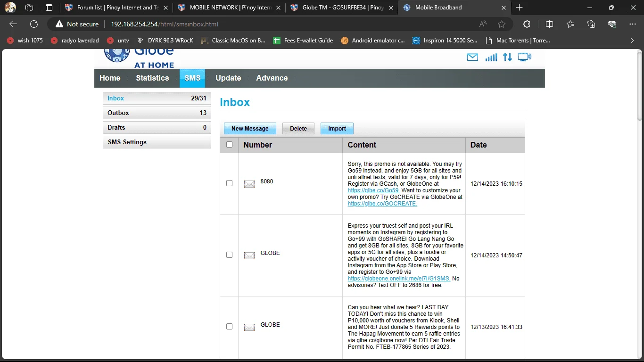Click the envelope icon beside 8080

coord(249,184)
